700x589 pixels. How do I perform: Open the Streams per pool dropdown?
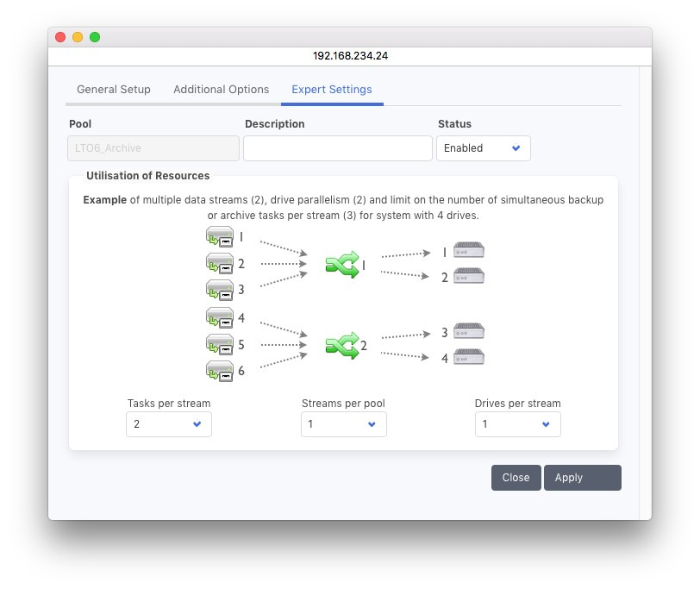point(343,424)
